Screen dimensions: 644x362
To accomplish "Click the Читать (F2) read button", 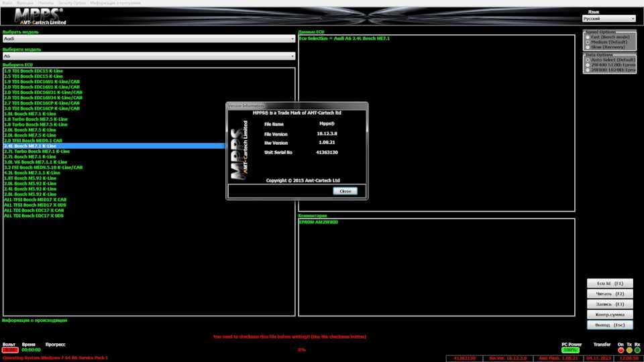I will pos(610,294).
